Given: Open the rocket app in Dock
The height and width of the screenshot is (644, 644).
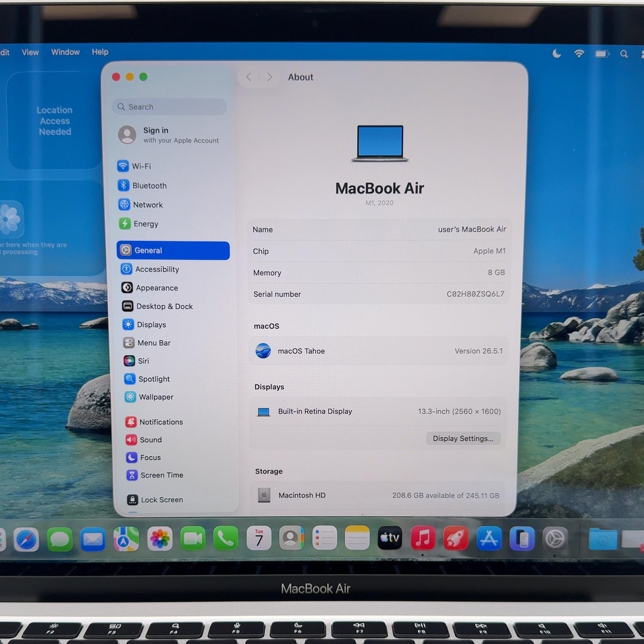Looking at the screenshot, I should tap(456, 538).
